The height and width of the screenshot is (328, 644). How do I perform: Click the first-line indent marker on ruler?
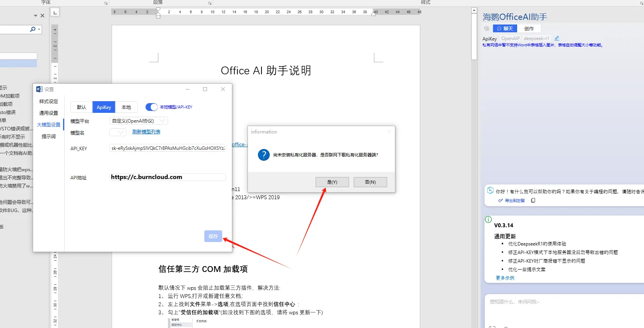(x=158, y=10)
